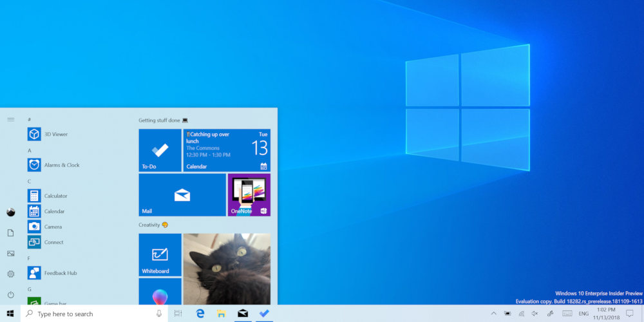This screenshot has height=322, width=644.
Task: Show hidden system tray icons
Action: (x=494, y=314)
